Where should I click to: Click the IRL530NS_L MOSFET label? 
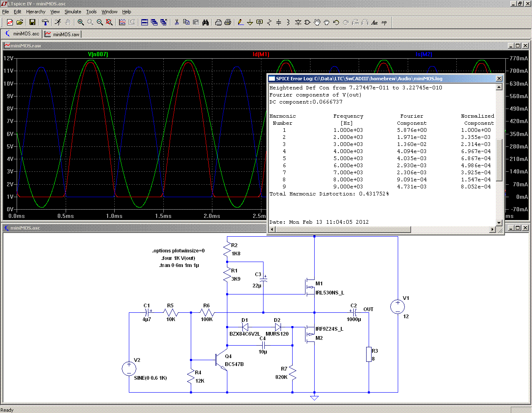pos(330,293)
